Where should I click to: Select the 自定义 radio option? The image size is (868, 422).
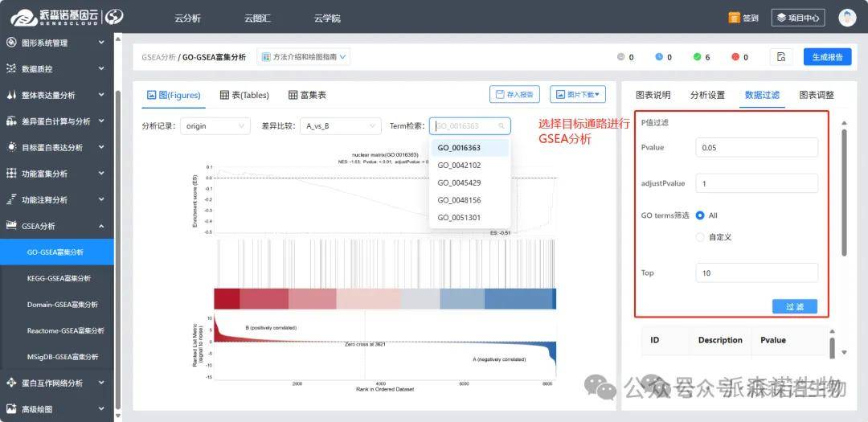pyautogui.click(x=701, y=237)
